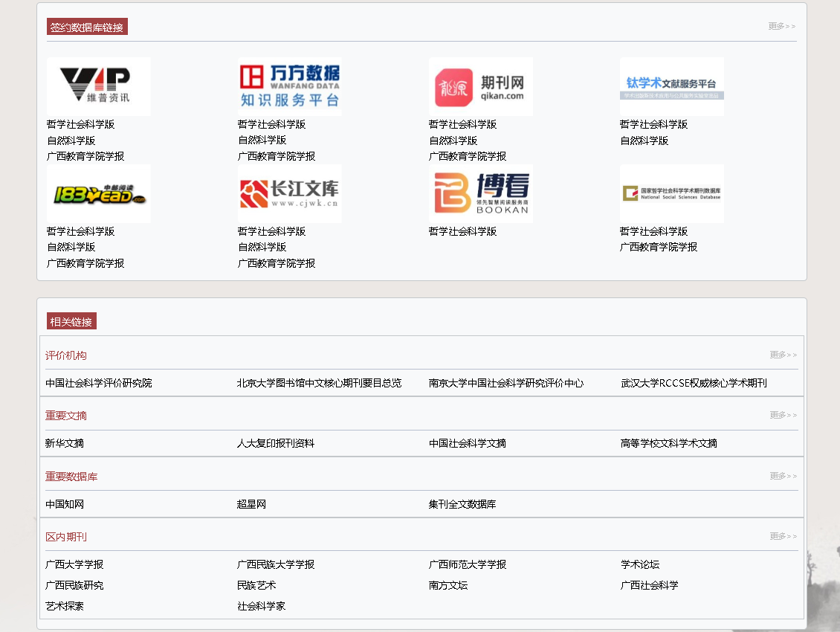Show 更多 for 重要文摘 section
840x632 pixels.
(x=783, y=415)
